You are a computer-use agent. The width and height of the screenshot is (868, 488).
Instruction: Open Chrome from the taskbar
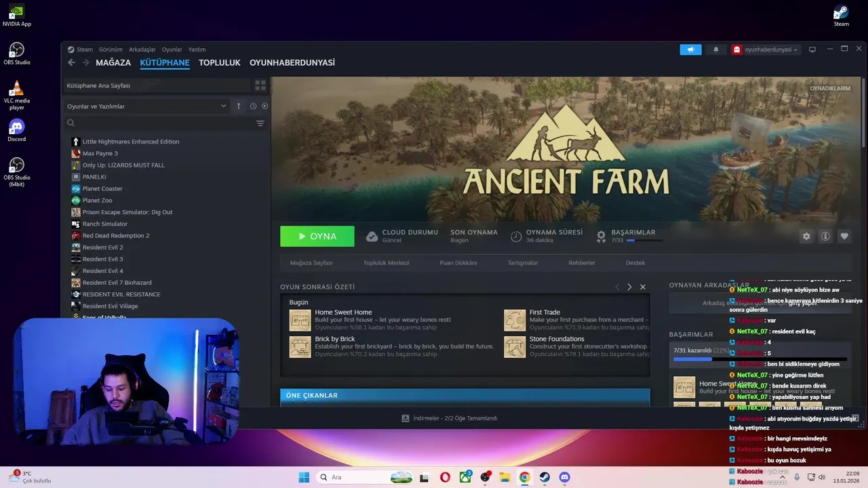click(x=524, y=477)
